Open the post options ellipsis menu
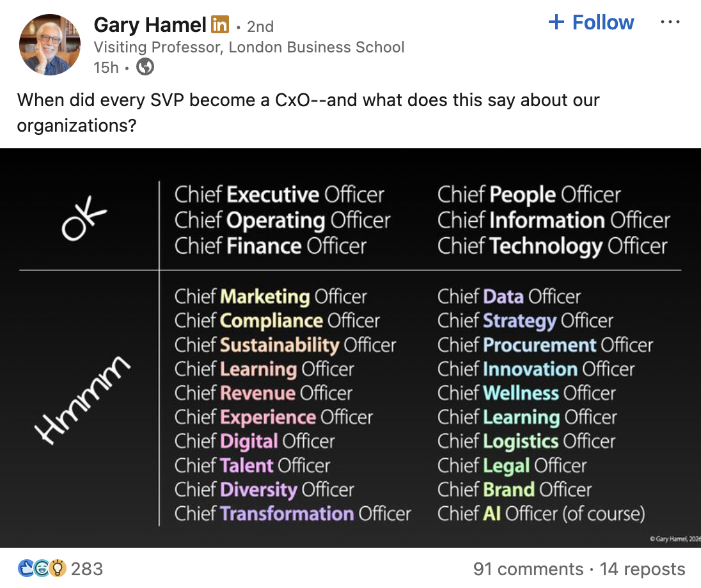 [x=670, y=21]
